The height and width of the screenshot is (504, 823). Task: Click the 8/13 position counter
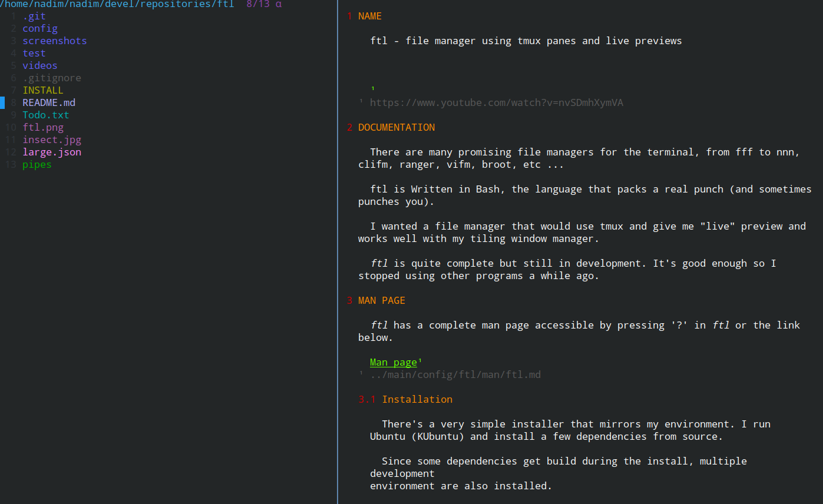(x=258, y=4)
